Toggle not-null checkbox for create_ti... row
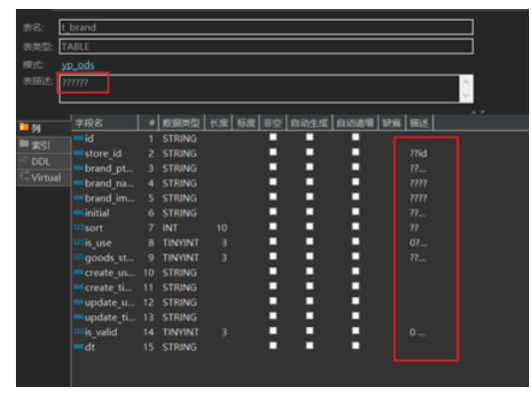The width and height of the screenshot is (532, 394). tap(272, 286)
